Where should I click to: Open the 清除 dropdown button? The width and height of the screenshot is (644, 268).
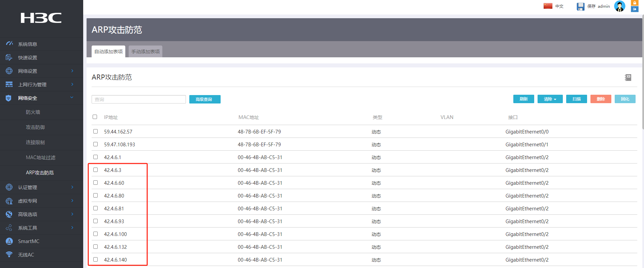click(550, 99)
